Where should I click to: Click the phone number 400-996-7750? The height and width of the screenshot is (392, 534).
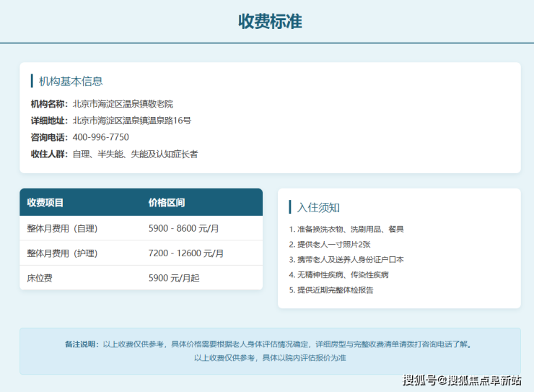(x=101, y=137)
